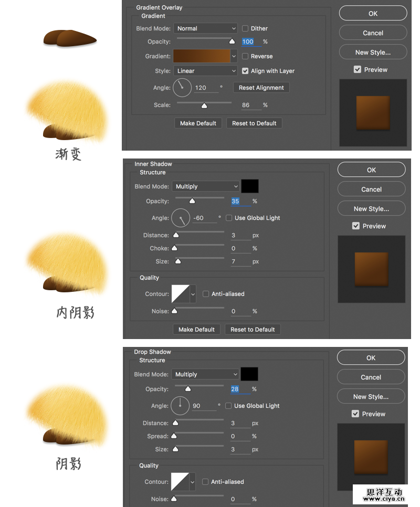Toggle the Reverse gradient checkbox
The width and height of the screenshot is (420, 507).
point(245,56)
